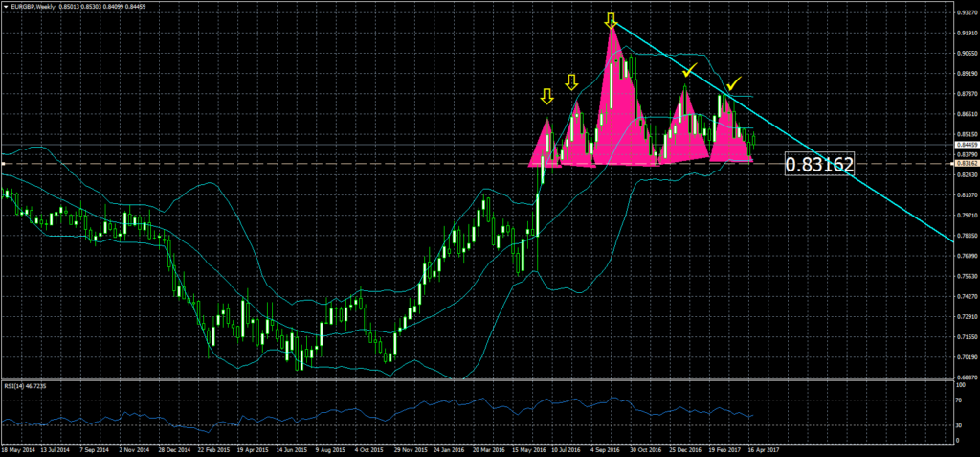Click the 0.83162 horizontal line price tag on the axis
Viewport: 980px width, 457px height.
(x=965, y=164)
